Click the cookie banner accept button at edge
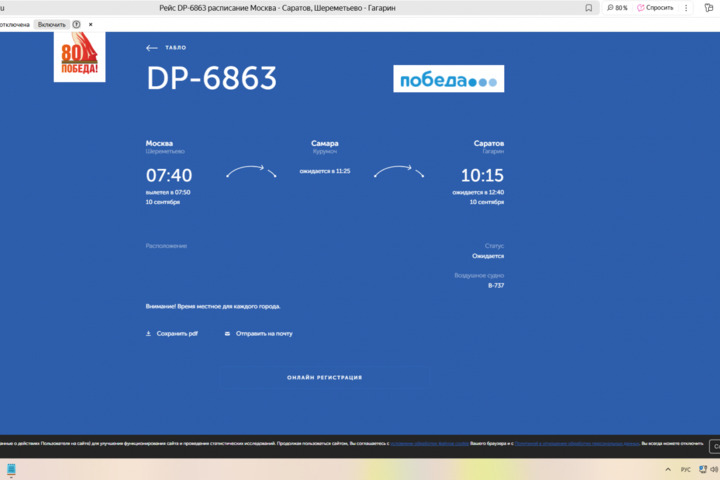The height and width of the screenshot is (480, 720). (x=715, y=446)
